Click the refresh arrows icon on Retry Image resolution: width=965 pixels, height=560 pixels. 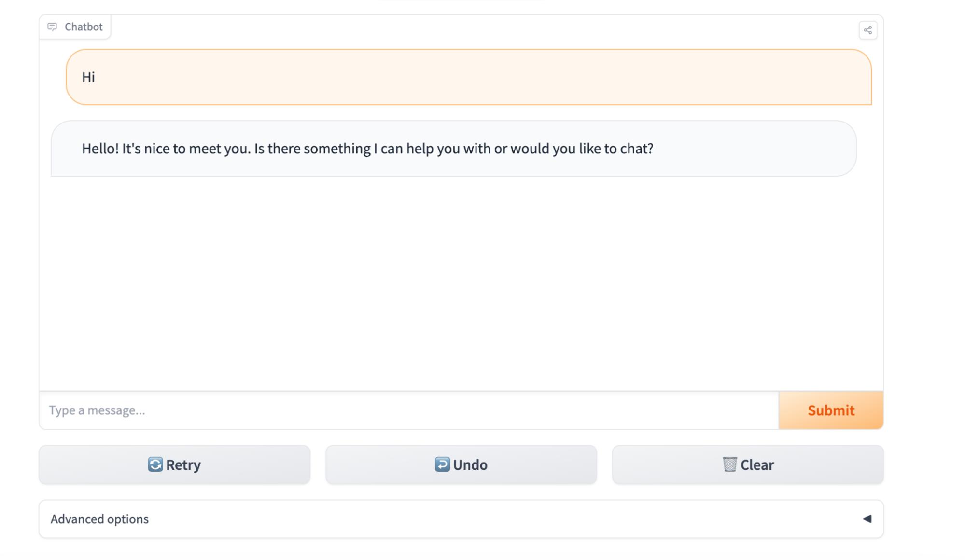pos(155,464)
